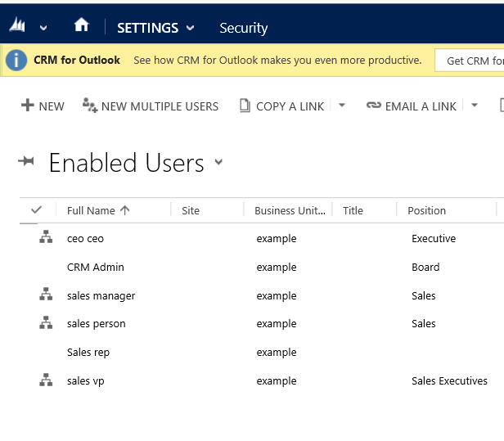Click the hierarchy icon for sales manager
This screenshot has height=441, width=504.
point(46,294)
